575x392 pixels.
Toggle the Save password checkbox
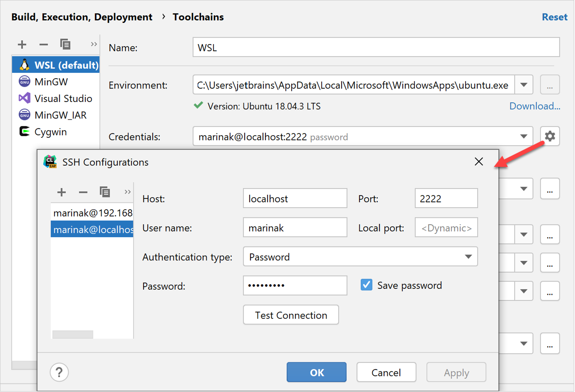pos(367,285)
